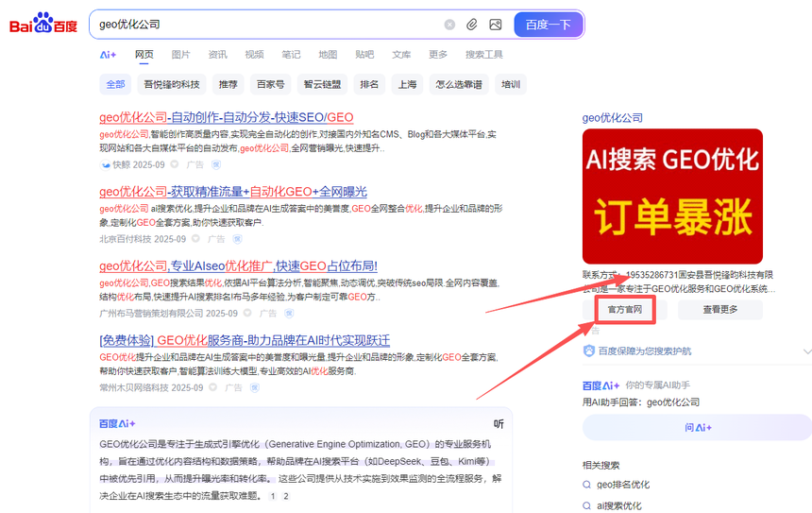Image resolution: width=812 pixels, height=513 pixels.
Task: Click the 官方官网 button
Action: pyautogui.click(x=624, y=309)
